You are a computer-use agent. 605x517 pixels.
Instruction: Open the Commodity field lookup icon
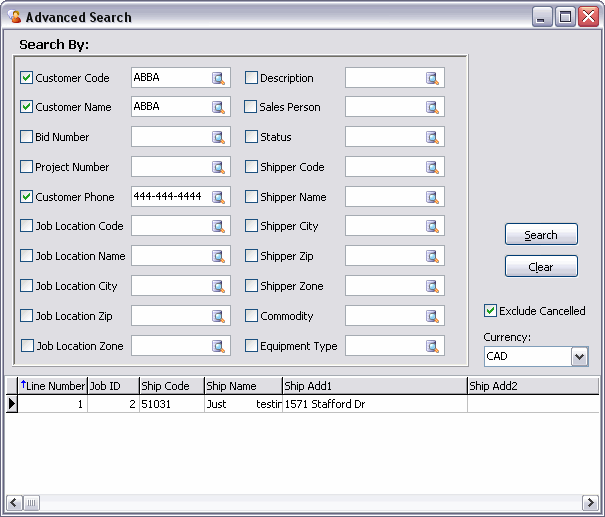(432, 316)
